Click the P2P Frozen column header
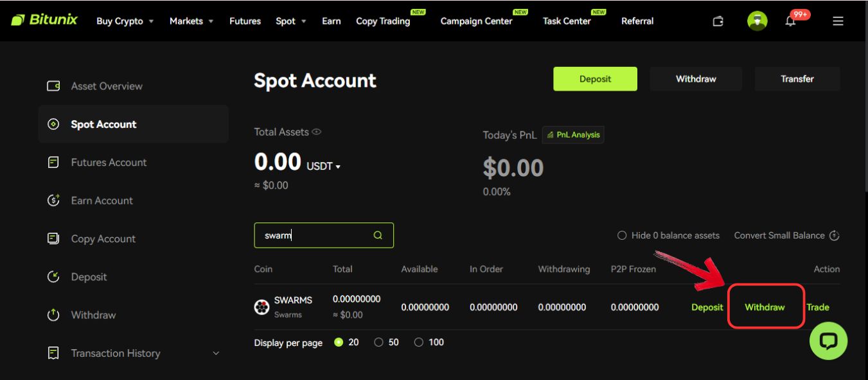The image size is (868, 380). tap(633, 269)
